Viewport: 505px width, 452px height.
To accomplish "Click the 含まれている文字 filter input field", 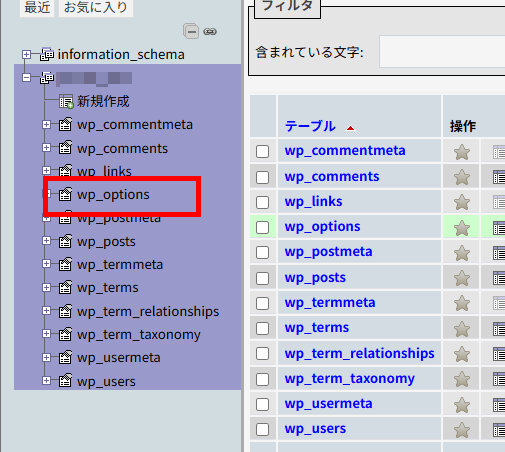I will [x=442, y=52].
